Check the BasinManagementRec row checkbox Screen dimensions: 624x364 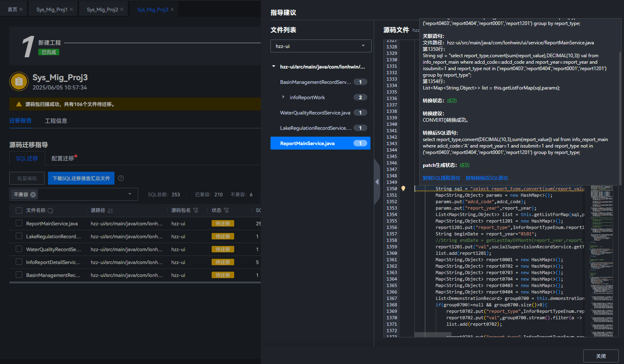[19, 275]
